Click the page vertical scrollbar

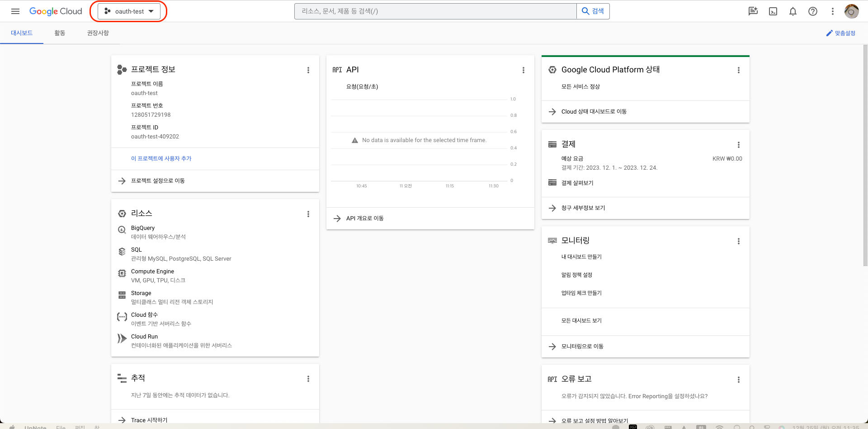[x=865, y=155]
